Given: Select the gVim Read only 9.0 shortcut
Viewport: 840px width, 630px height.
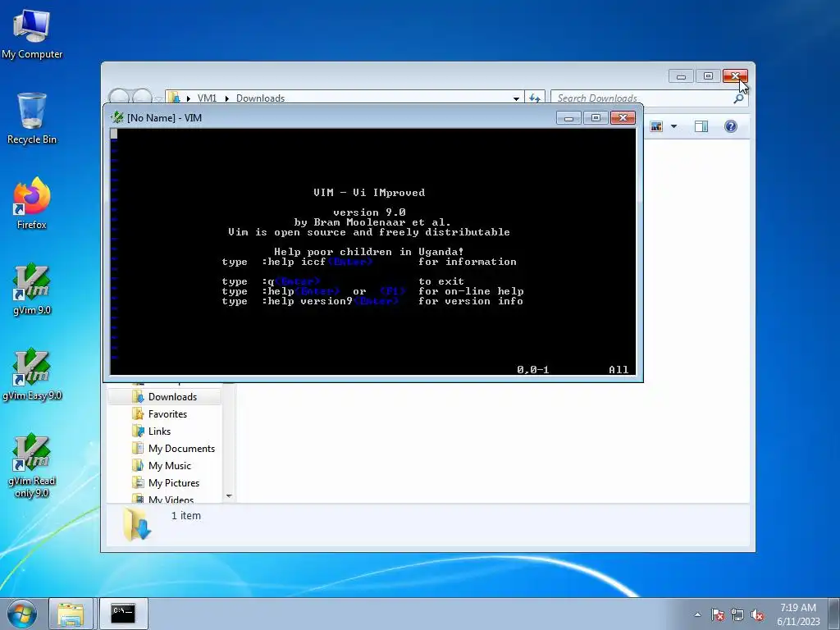Looking at the screenshot, I should [x=32, y=465].
